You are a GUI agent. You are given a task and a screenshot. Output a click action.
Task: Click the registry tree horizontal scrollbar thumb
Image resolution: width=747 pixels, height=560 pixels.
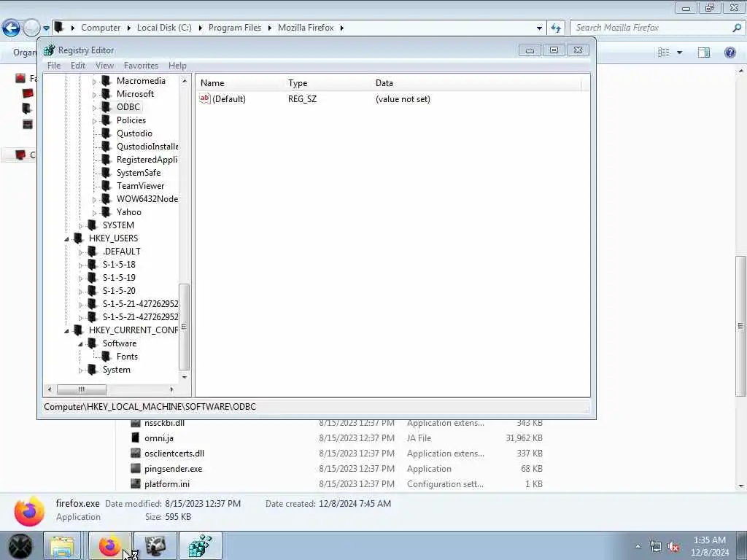click(82, 389)
